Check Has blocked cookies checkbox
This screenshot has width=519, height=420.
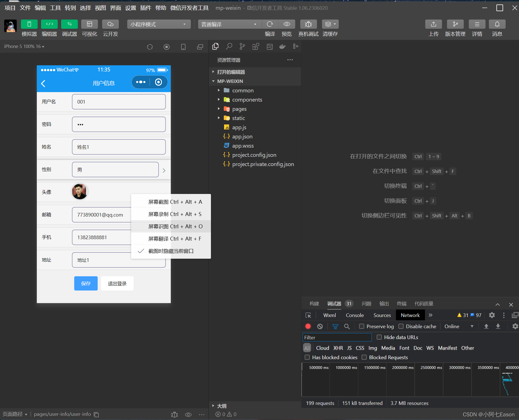coord(307,357)
